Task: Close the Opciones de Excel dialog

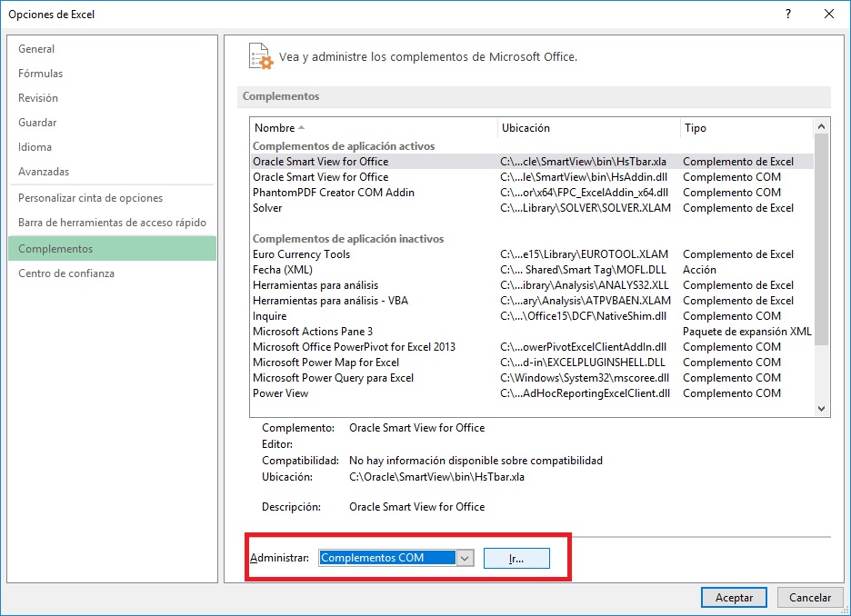Action: coord(829,15)
